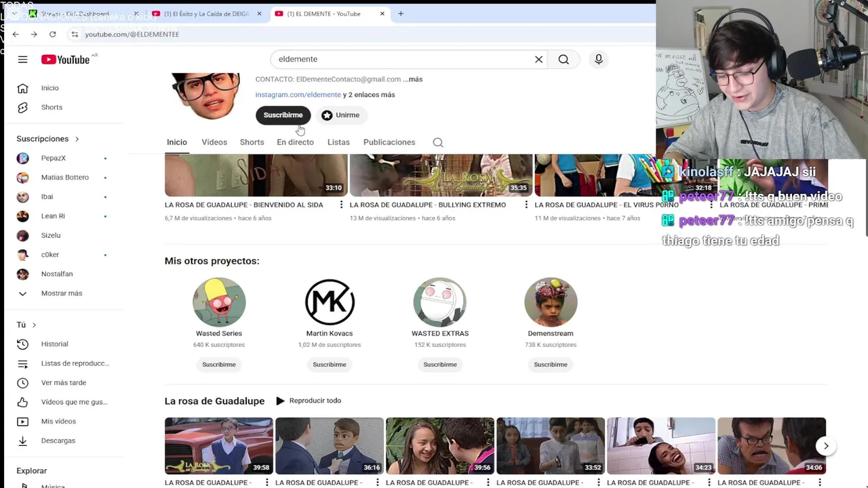868x488 pixels.
Task: Open Historial in the sidebar
Action: [x=54, y=344]
